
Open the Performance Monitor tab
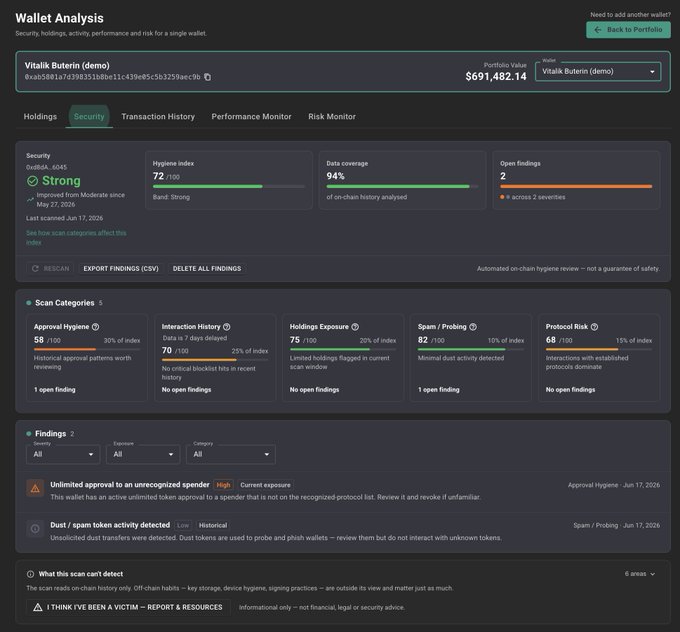coord(251,117)
